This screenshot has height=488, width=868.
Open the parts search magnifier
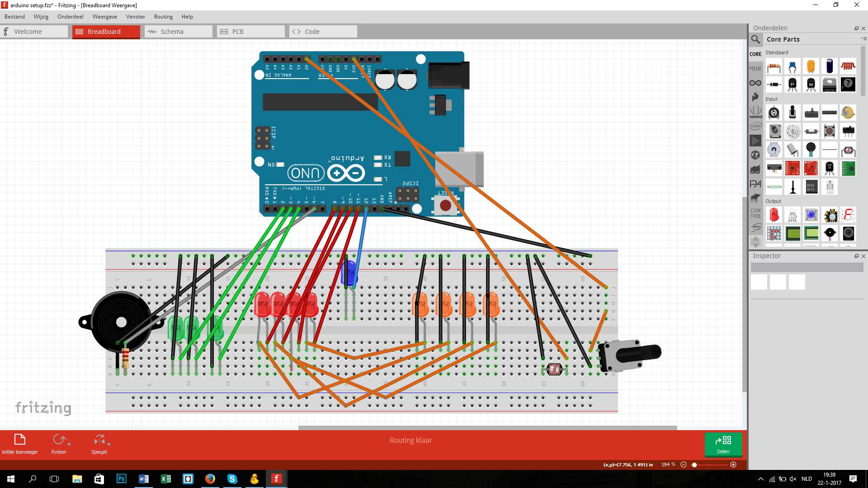(755, 39)
